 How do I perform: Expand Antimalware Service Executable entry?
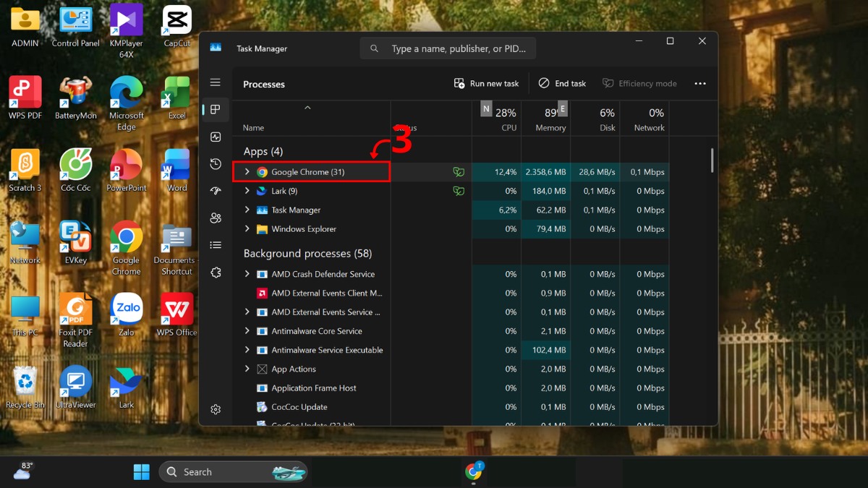point(247,350)
